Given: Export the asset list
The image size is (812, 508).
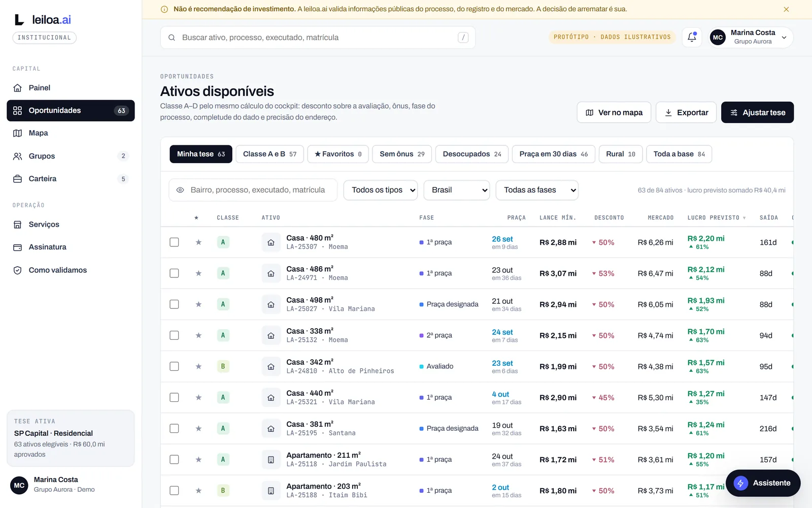Looking at the screenshot, I should (686, 112).
